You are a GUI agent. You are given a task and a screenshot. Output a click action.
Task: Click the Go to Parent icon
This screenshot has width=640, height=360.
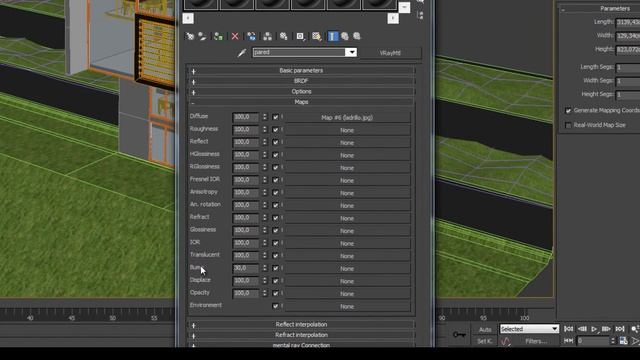(345, 36)
